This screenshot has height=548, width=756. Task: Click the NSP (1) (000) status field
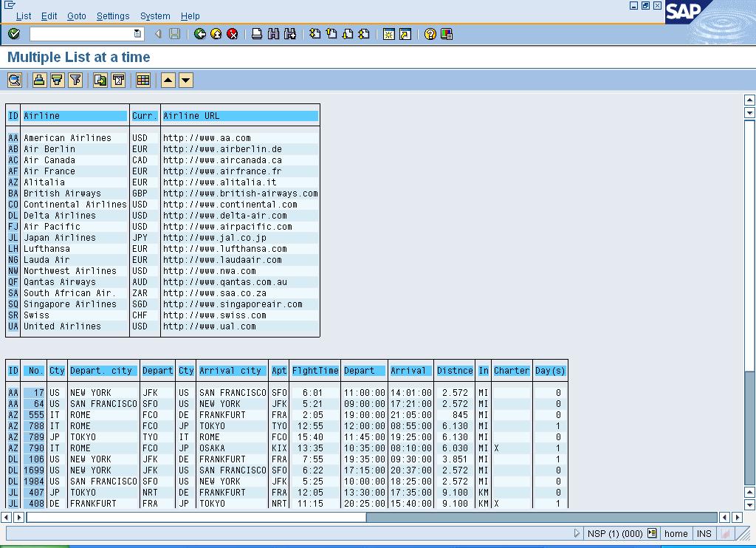(615, 533)
